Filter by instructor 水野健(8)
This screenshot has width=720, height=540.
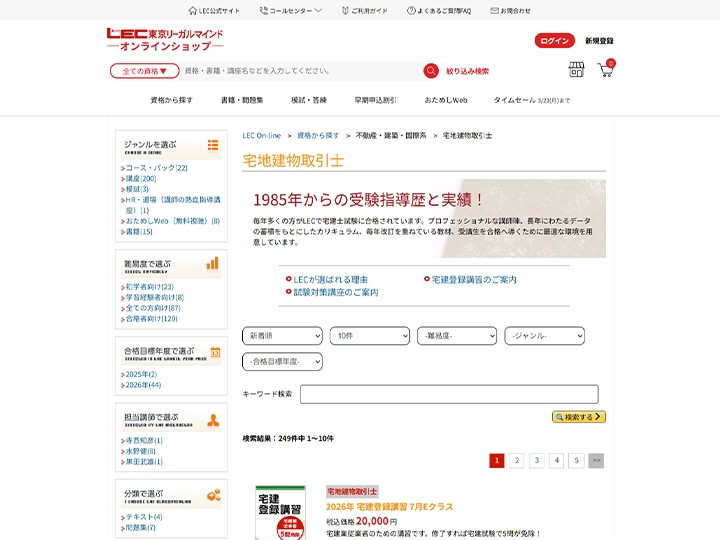141,451
